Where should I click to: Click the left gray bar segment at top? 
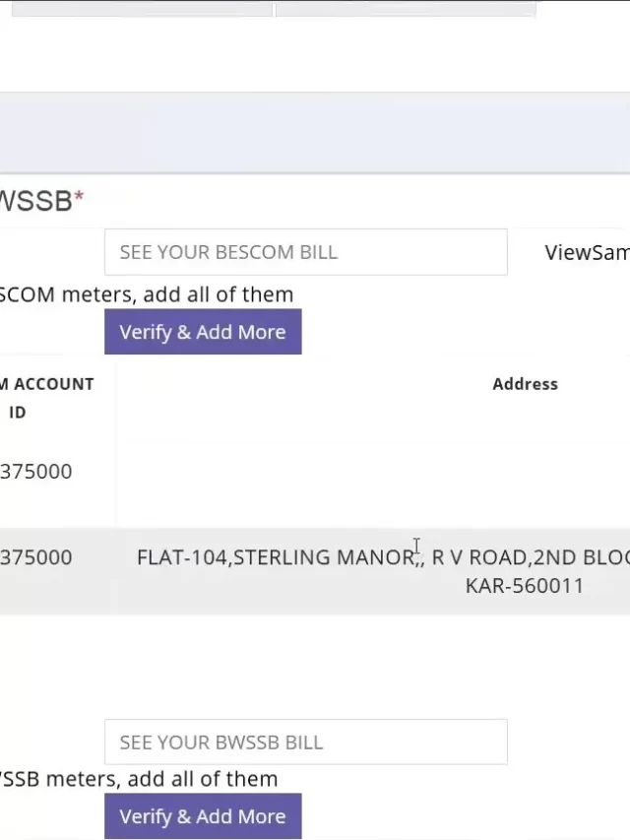(142, 9)
